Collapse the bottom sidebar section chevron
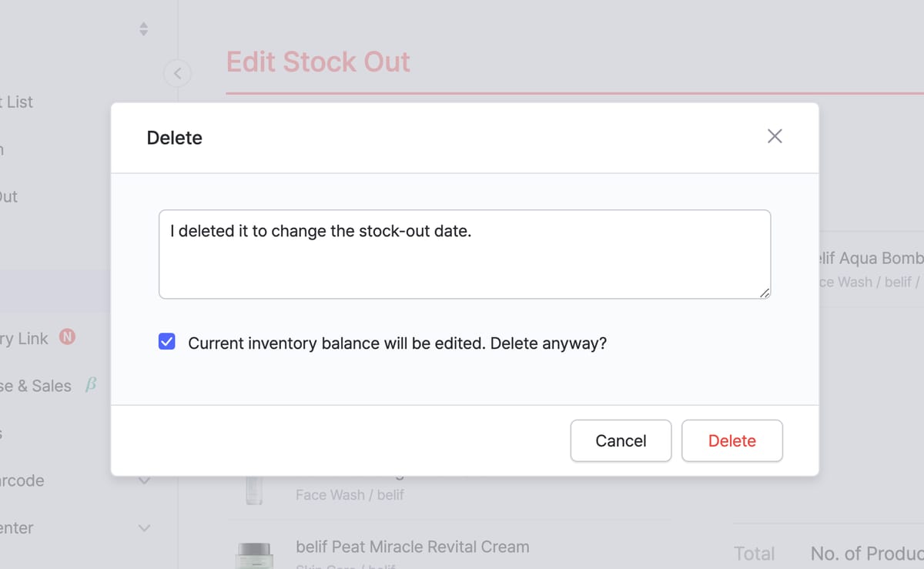Image resolution: width=924 pixels, height=569 pixels. [143, 528]
